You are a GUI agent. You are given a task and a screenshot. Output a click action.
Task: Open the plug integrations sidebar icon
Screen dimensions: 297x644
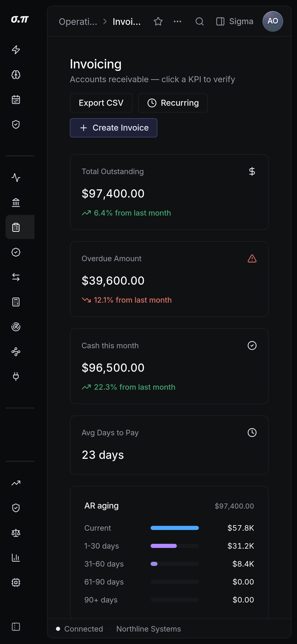tap(16, 377)
